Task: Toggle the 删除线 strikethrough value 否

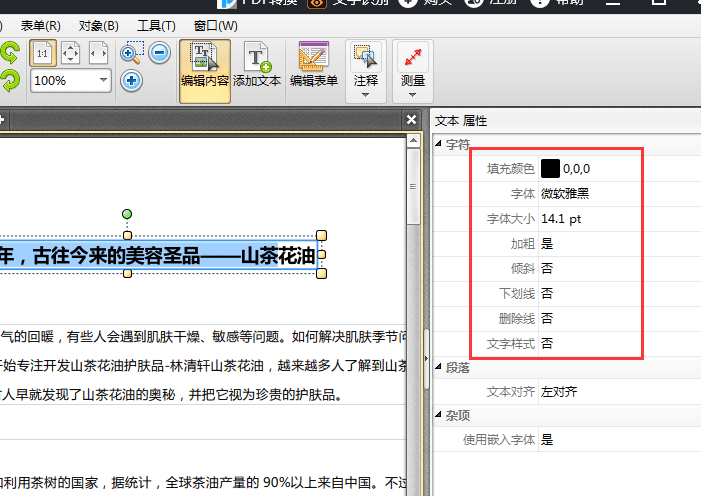Action: tap(547, 318)
